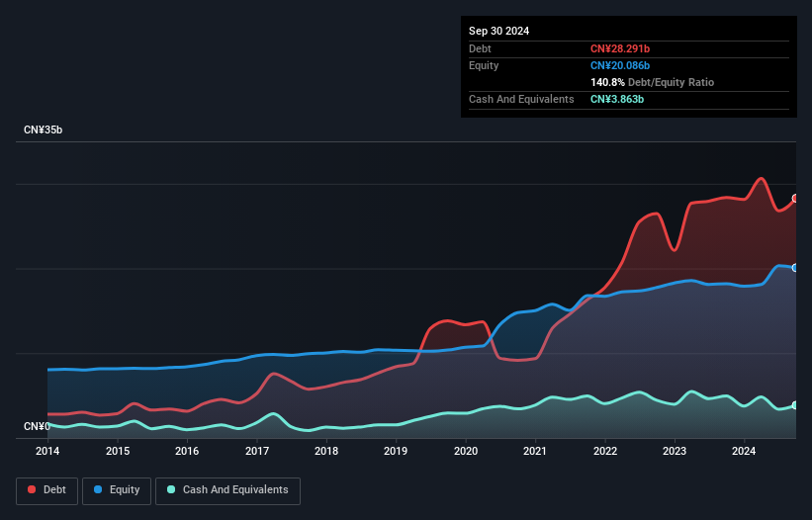812x520 pixels.
Task: Click the 2014 x-axis label
Action: (x=47, y=451)
